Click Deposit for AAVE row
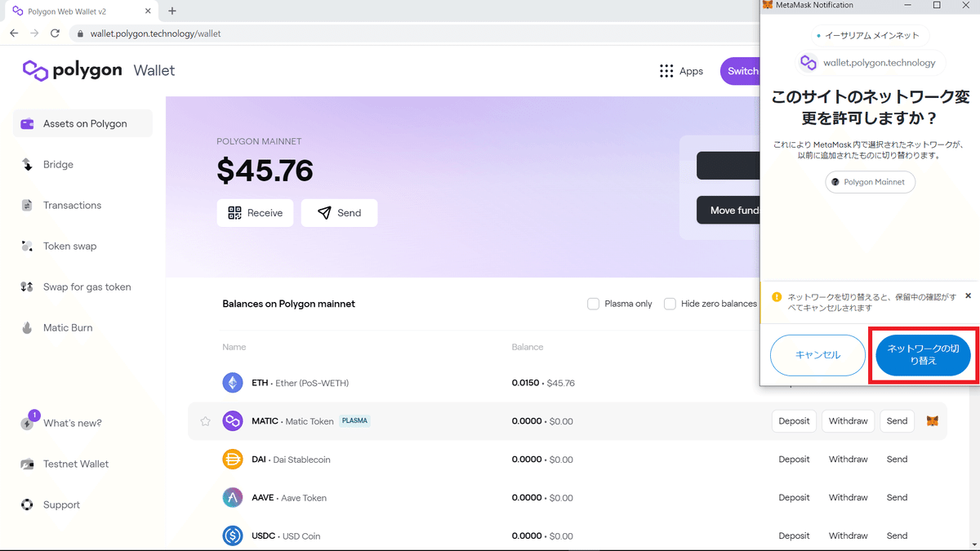This screenshot has height=551, width=980. (794, 498)
